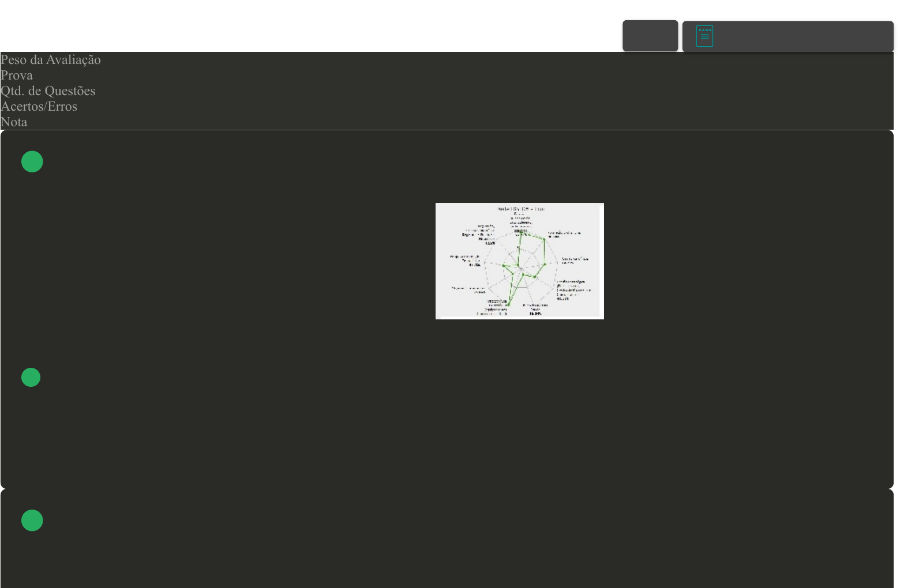Click empty space right of the radar chart

click(750, 259)
